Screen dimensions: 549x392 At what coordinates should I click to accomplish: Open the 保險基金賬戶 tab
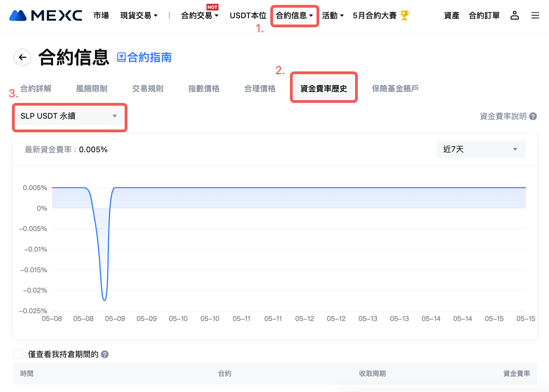click(395, 89)
